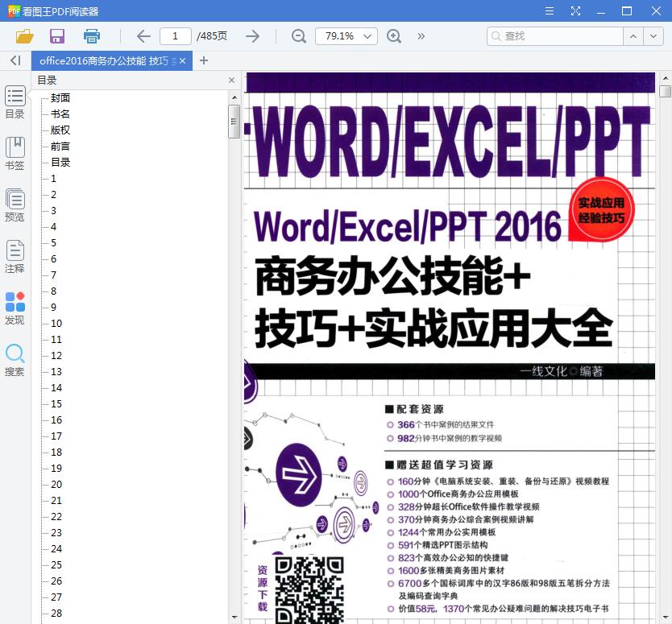The width and height of the screenshot is (672, 624).
Task: Open the 发现 discover sidebar icon
Action: pos(15,308)
